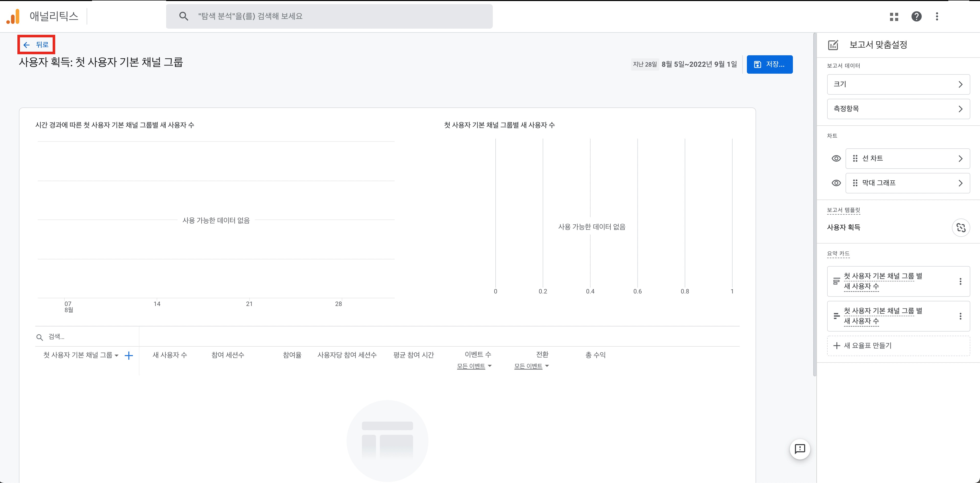980x483 pixels.
Task: Click the line chart title 시간 경과에 따른
Action: tap(115, 125)
